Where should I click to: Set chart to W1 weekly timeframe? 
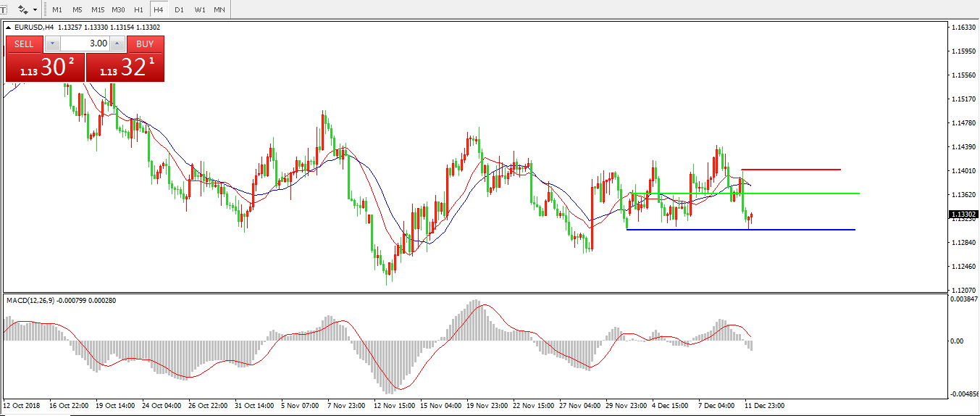click(x=199, y=9)
